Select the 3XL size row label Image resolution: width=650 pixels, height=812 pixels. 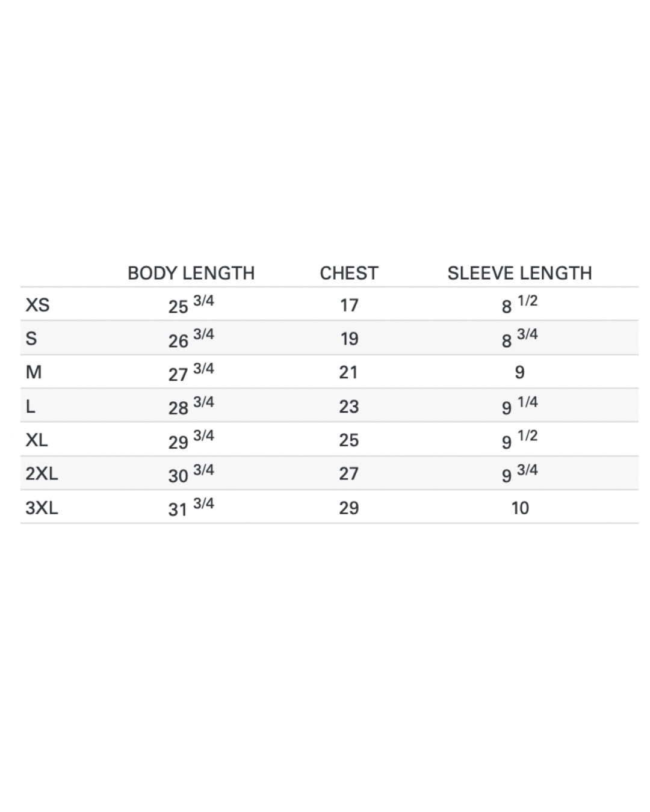pyautogui.click(x=42, y=508)
